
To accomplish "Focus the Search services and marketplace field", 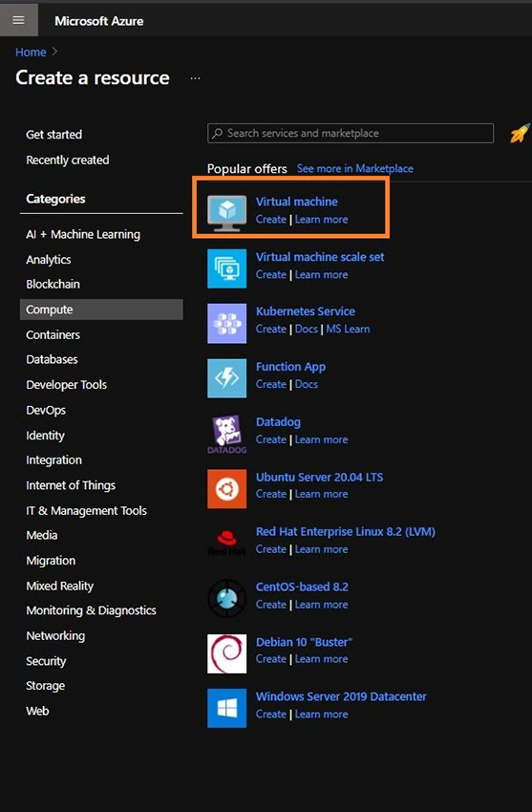I will point(351,133).
